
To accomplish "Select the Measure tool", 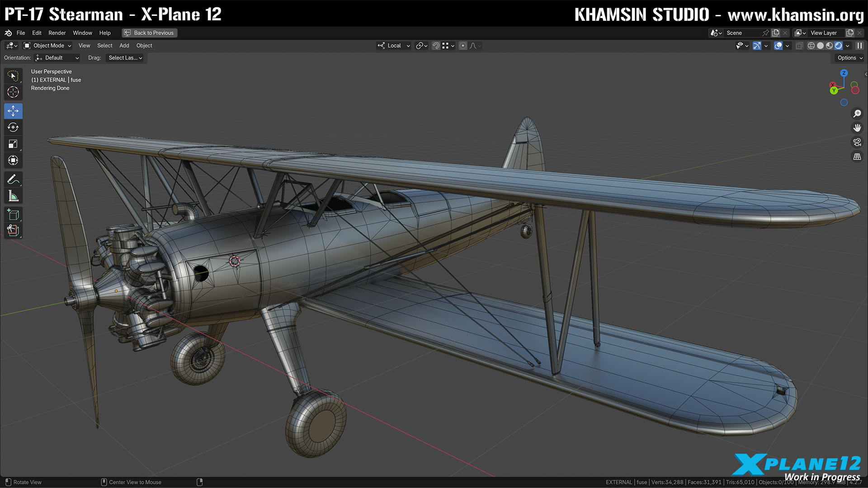I will 13,196.
